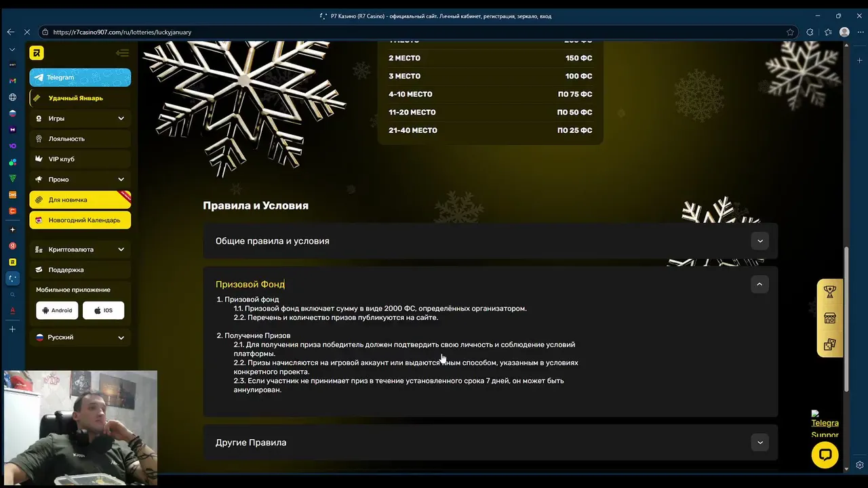868x488 pixels.
Task: Click the Правила и Условия heading
Action: point(256,205)
